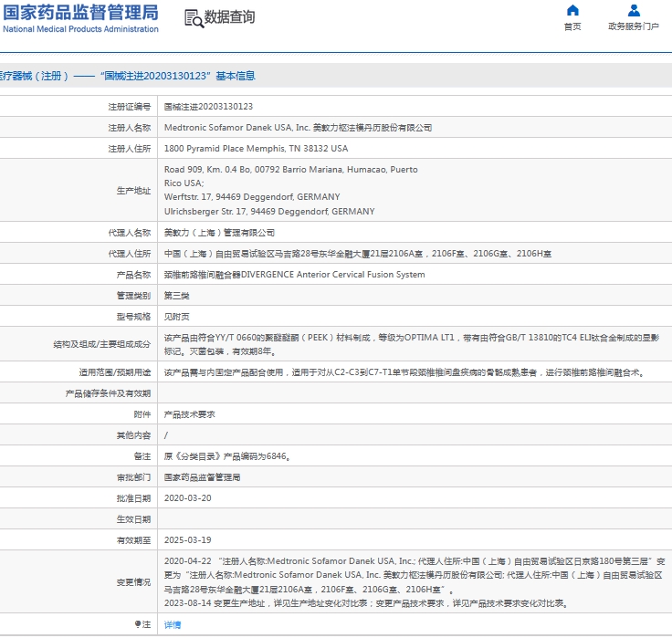Open the 详情 link

click(173, 624)
